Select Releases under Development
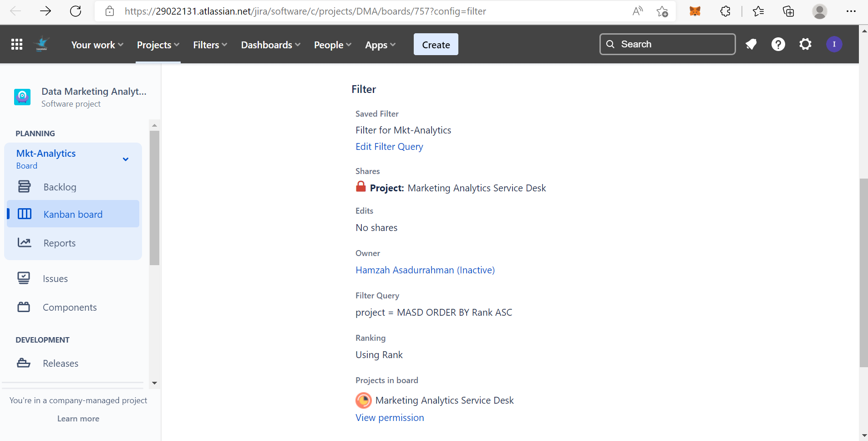 61,363
